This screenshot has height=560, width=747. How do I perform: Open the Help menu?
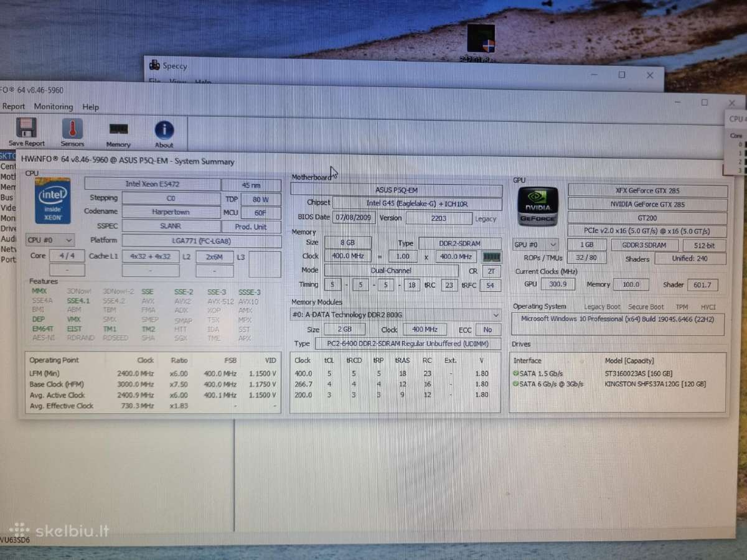click(x=91, y=107)
